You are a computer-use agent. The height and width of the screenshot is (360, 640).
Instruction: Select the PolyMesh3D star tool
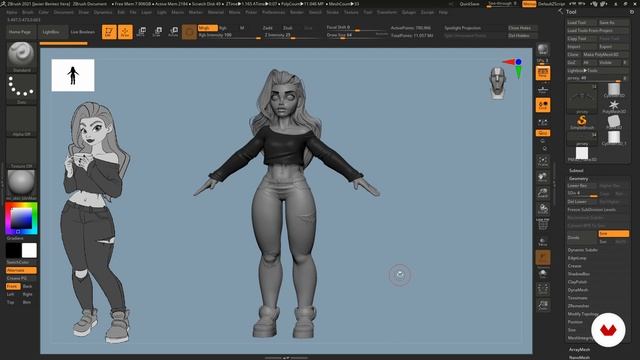click(x=613, y=106)
